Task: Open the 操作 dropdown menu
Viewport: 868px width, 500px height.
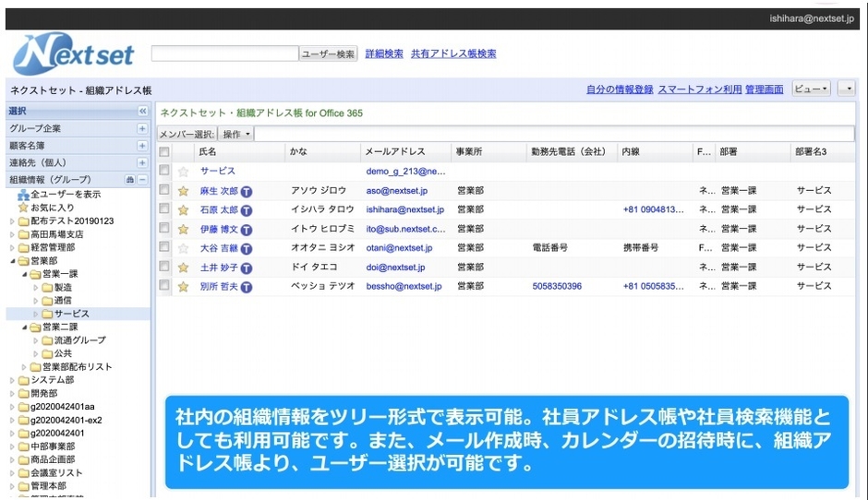Action: pyautogui.click(x=235, y=134)
